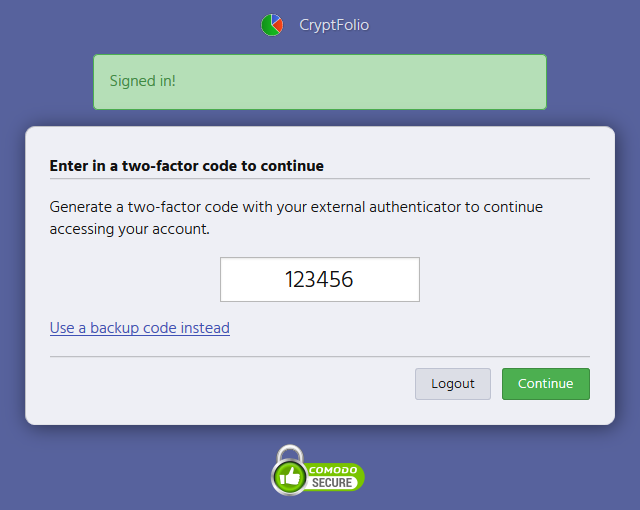Click the "Signed in!" message text
The width and height of the screenshot is (640, 510).
coord(143,81)
